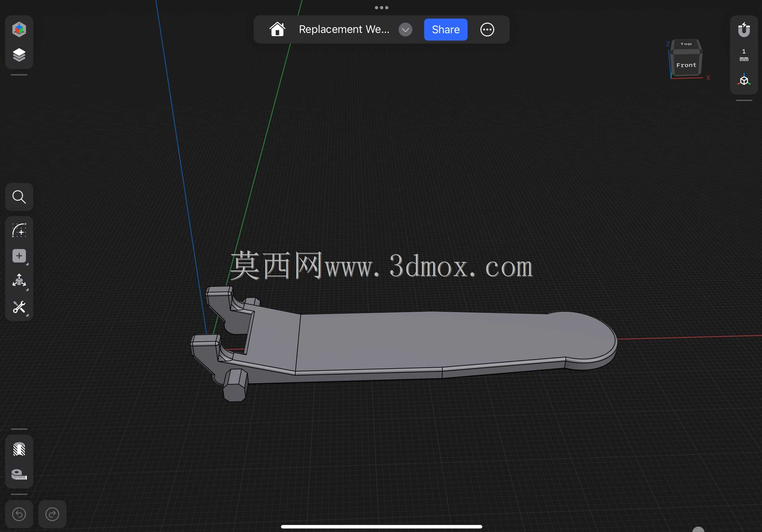Screen dimensions: 762x532
Task: Click the Replacement We... document title
Action: pos(344,29)
